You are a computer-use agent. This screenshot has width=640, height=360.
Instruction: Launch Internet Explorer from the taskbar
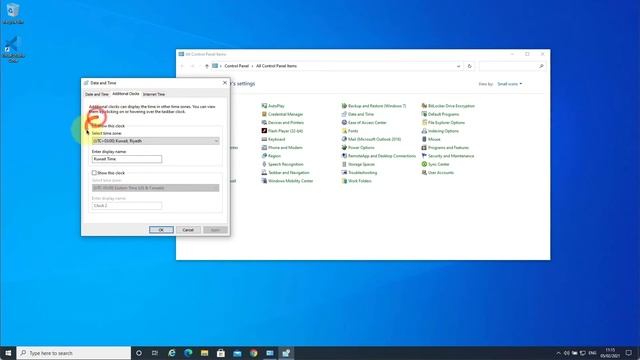[x=172, y=353]
